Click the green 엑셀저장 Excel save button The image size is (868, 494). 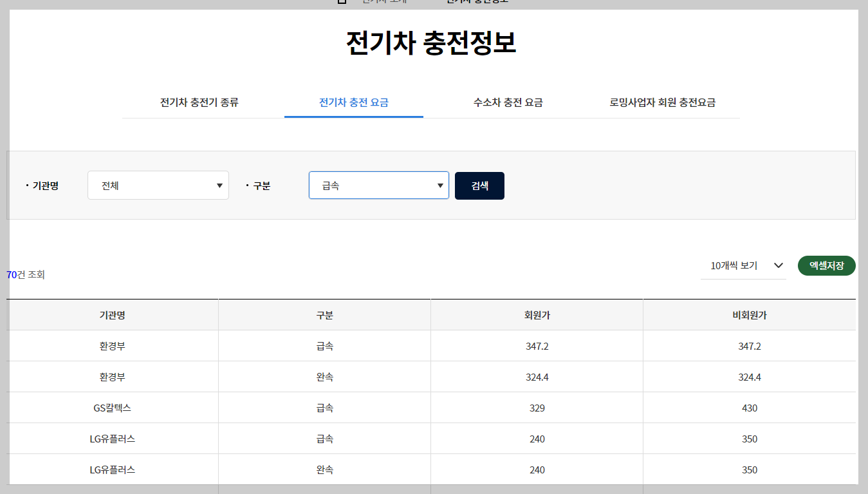click(826, 265)
